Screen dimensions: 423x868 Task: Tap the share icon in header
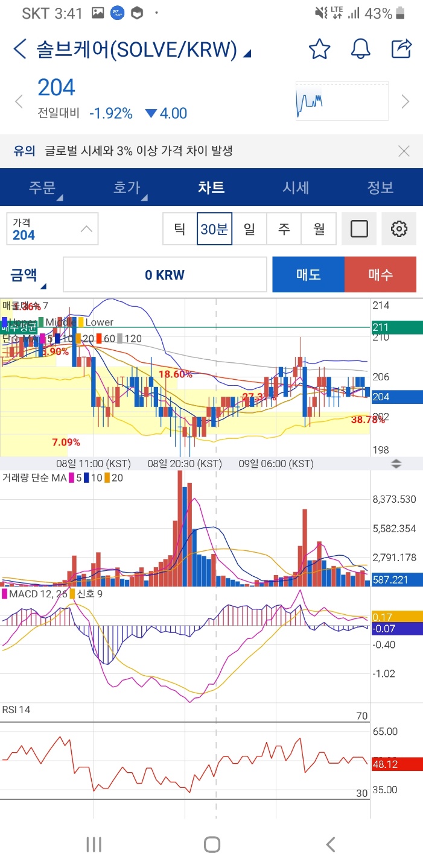click(402, 48)
